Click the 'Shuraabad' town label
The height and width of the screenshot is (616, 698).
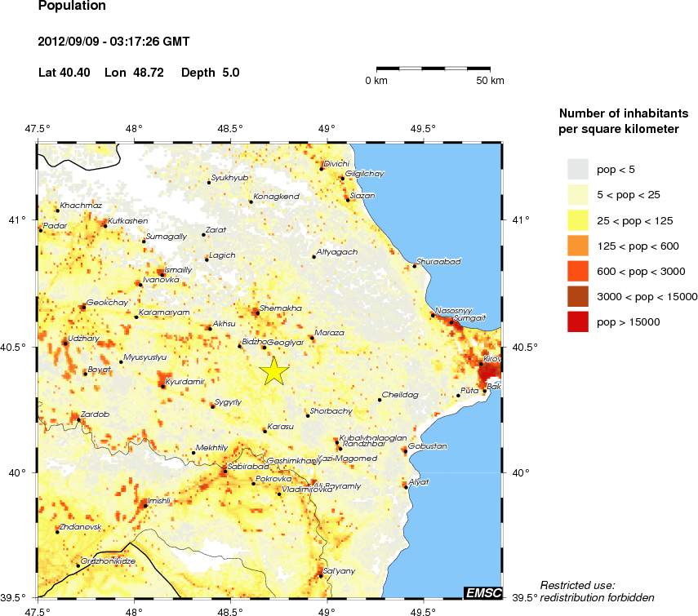438,262
